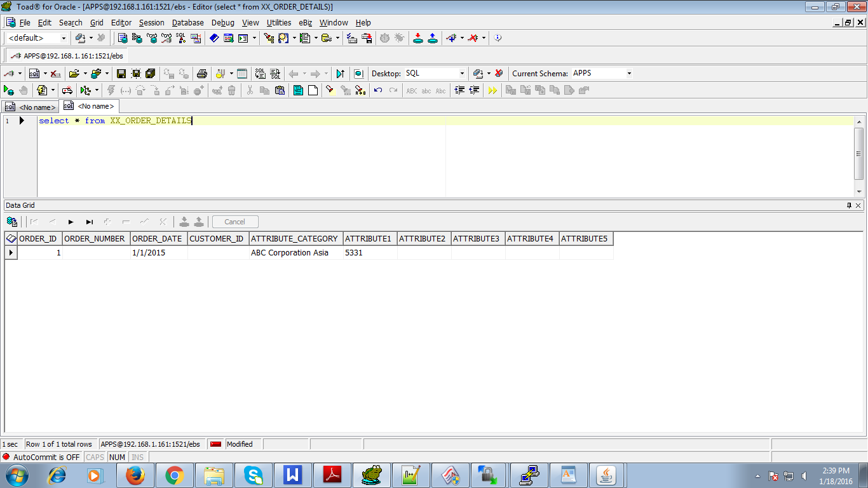The image size is (868, 488).
Task: Open the Utilities menu
Action: point(279,23)
